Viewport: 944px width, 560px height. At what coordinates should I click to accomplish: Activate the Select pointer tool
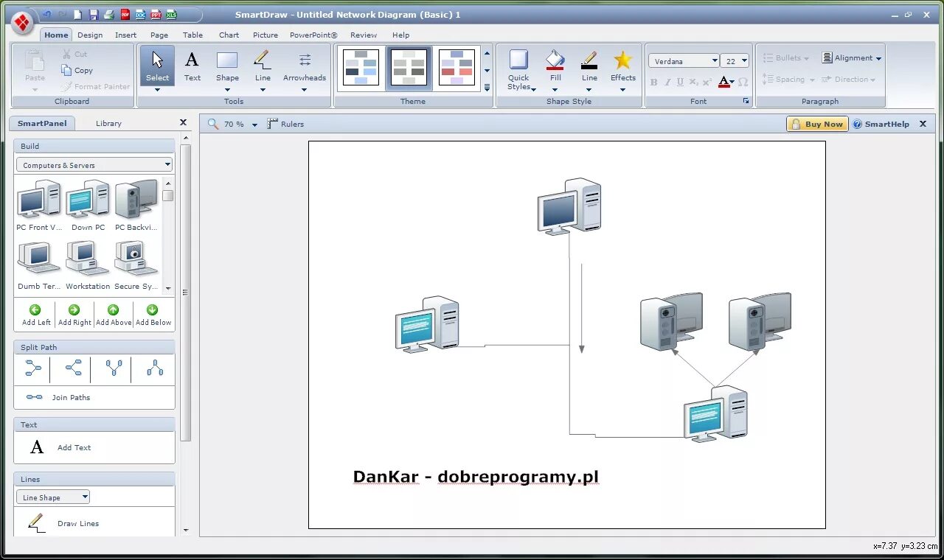157,66
